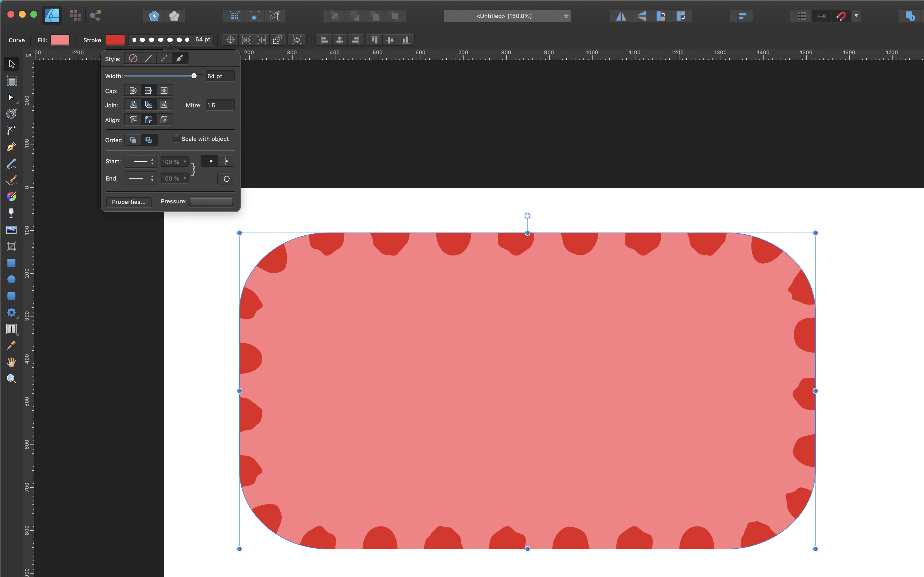Enable Scale with object checkbox
Viewport: 924px width, 577px height.
pos(176,139)
